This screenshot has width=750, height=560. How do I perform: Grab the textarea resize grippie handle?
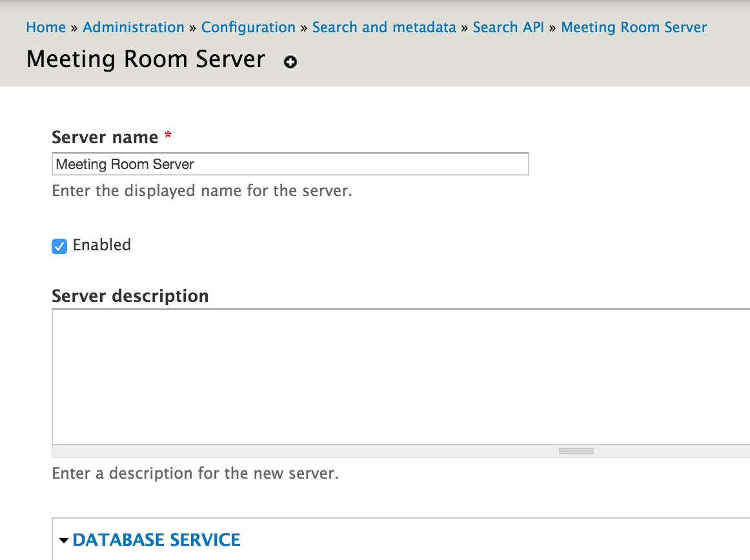tap(576, 451)
